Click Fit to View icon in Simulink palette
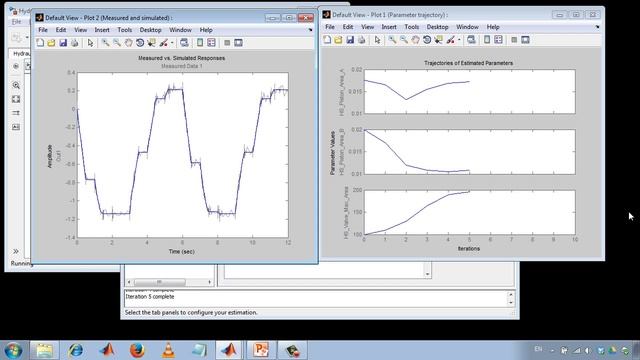 coord(16,99)
